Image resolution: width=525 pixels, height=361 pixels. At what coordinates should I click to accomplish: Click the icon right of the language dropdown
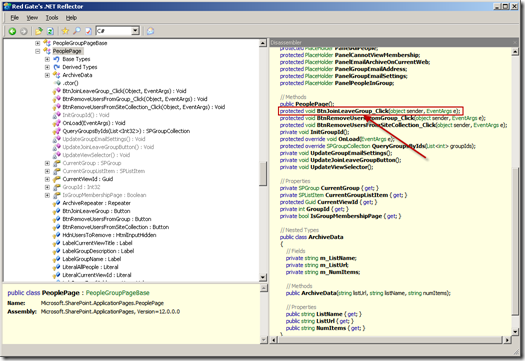click(x=150, y=31)
